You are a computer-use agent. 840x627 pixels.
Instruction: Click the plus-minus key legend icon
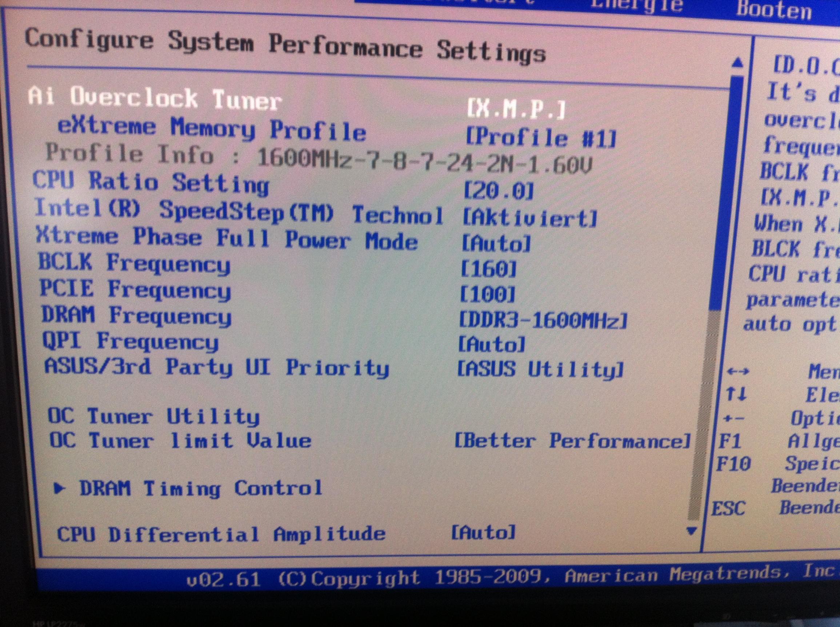pyautogui.click(x=734, y=419)
